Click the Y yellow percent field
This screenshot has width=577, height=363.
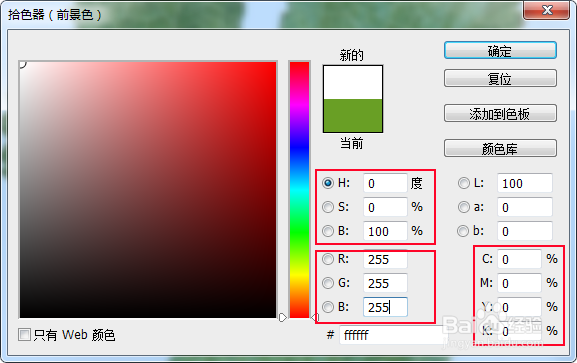click(x=520, y=307)
